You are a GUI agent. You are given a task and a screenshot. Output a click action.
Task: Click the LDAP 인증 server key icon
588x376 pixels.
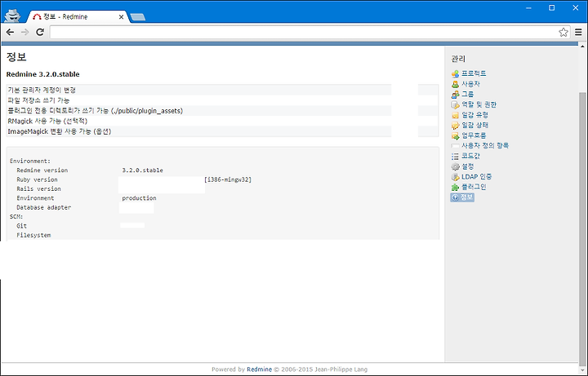[455, 177]
